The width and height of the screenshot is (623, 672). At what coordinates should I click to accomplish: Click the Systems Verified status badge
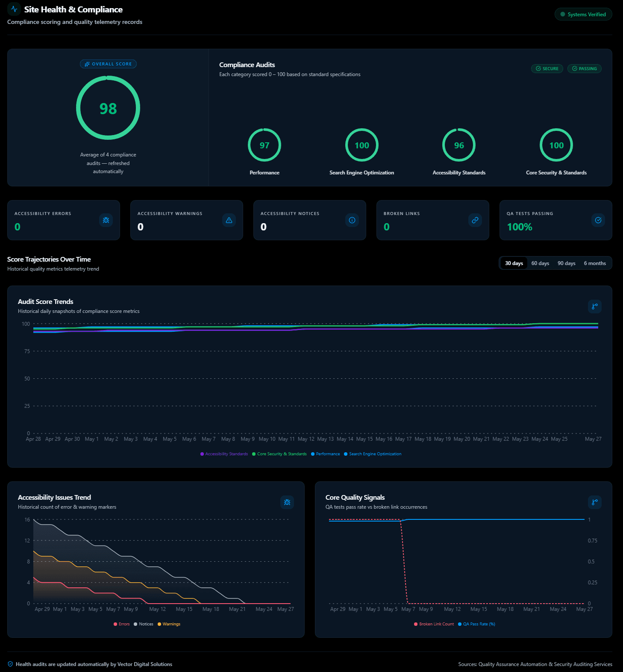pyautogui.click(x=583, y=14)
